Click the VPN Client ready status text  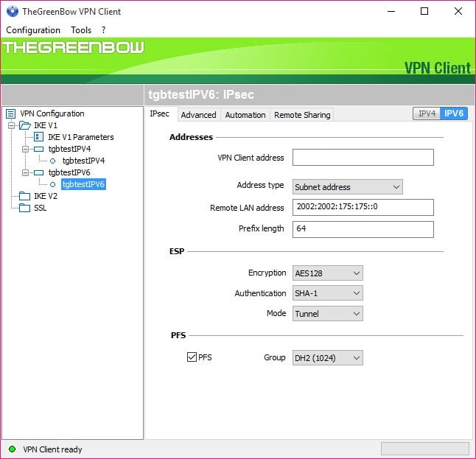(52, 449)
